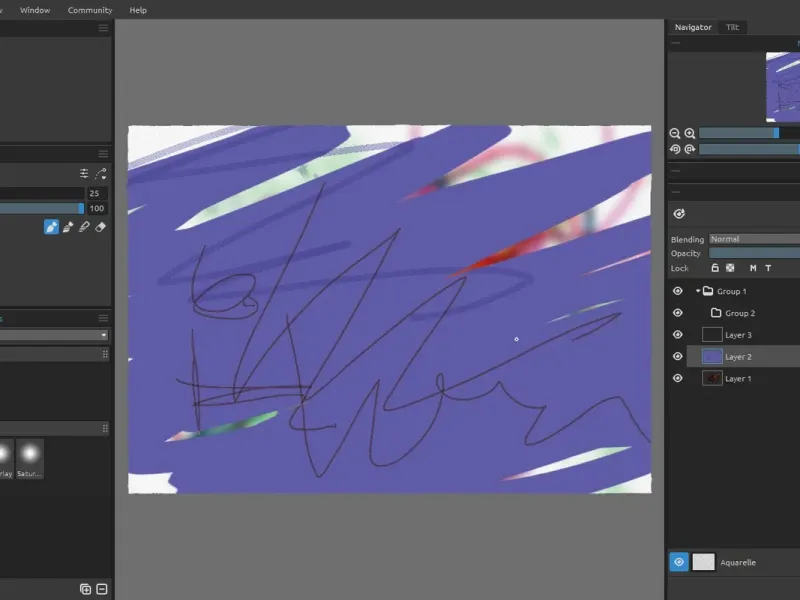The image size is (800, 600).
Task: Rotate canvas clockwise in the Navigator
Action: coord(690,149)
